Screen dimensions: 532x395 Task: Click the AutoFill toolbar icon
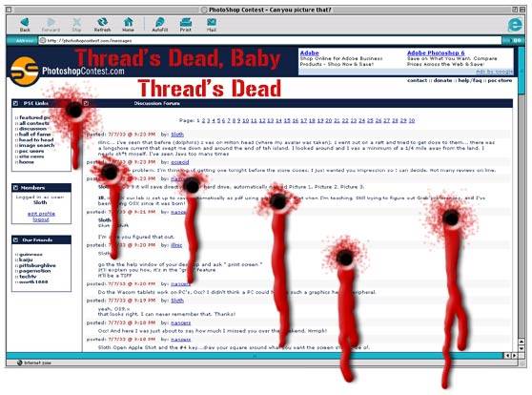pyautogui.click(x=160, y=25)
